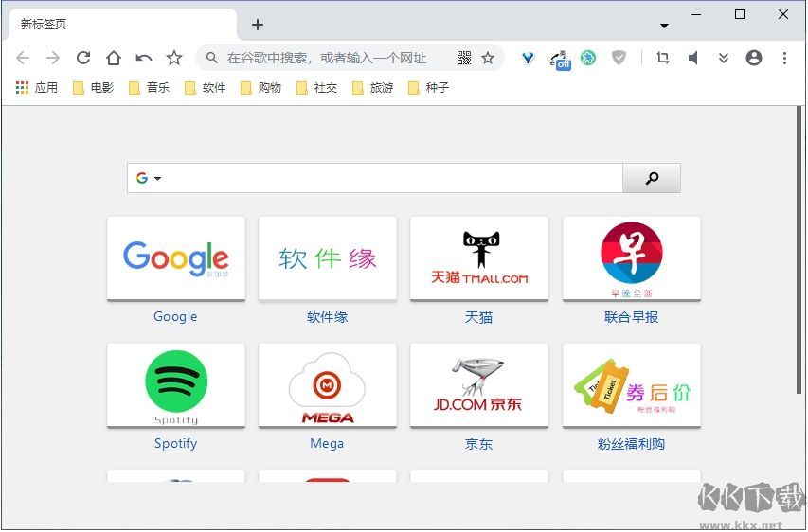Open the 应用 apps shortcut
The width and height of the screenshot is (808, 532).
click(37, 87)
